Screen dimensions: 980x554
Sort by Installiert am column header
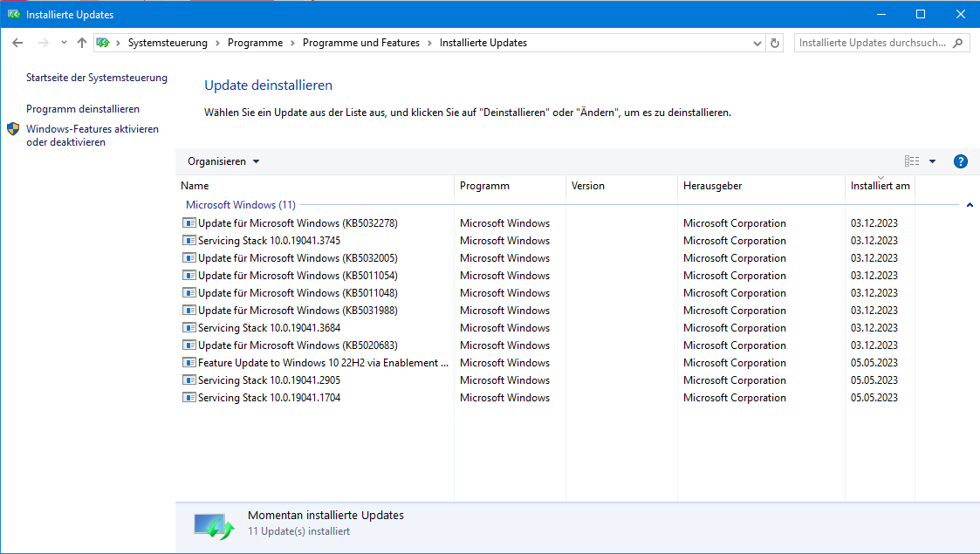pos(880,186)
